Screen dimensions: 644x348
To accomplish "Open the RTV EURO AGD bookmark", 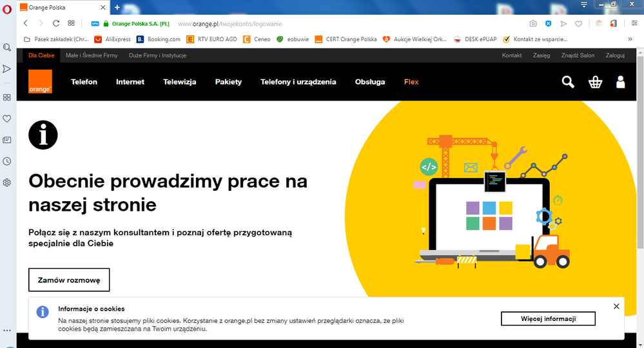I will [212, 39].
